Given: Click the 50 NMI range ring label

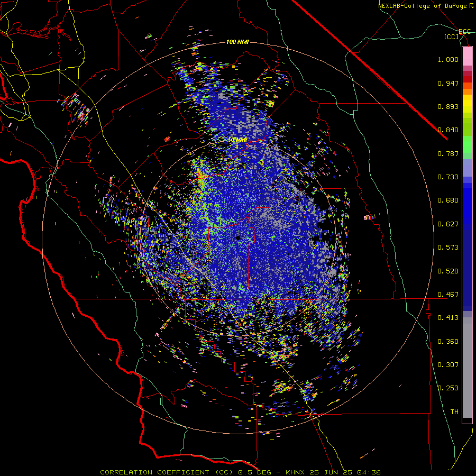Looking at the screenshot, I should point(237,140).
